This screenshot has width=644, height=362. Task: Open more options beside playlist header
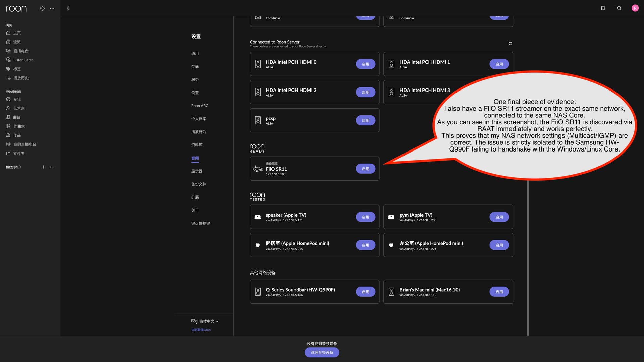pyautogui.click(x=52, y=167)
